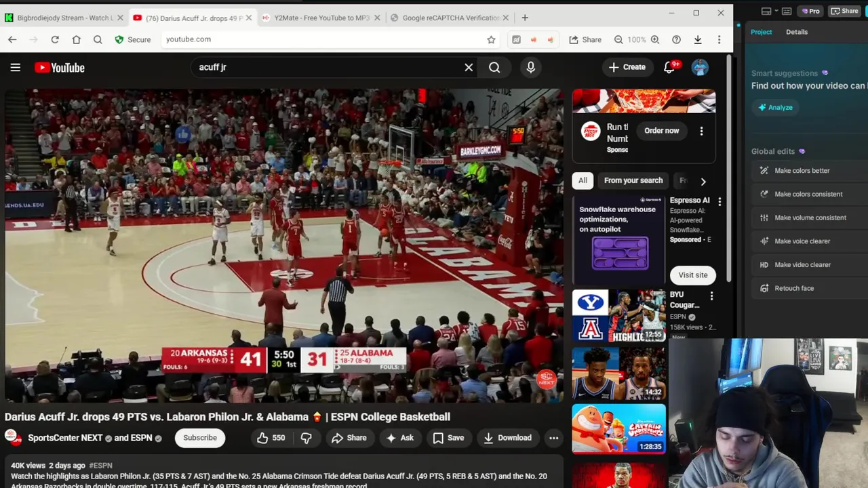
Task: Select the 'All' filter chip
Action: pyautogui.click(x=583, y=180)
